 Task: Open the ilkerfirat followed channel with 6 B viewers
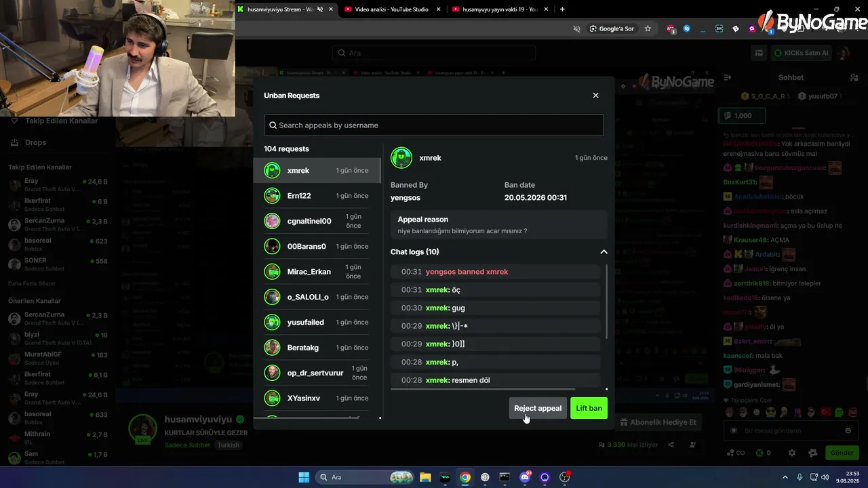58,205
